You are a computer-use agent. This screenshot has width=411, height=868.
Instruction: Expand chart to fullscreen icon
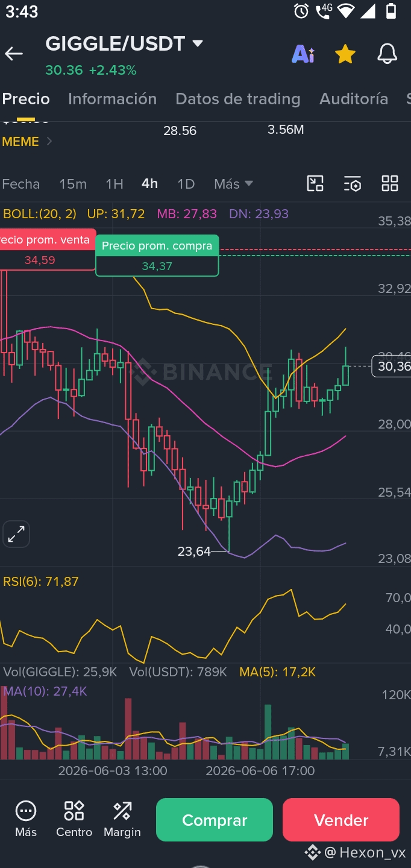coord(16,534)
